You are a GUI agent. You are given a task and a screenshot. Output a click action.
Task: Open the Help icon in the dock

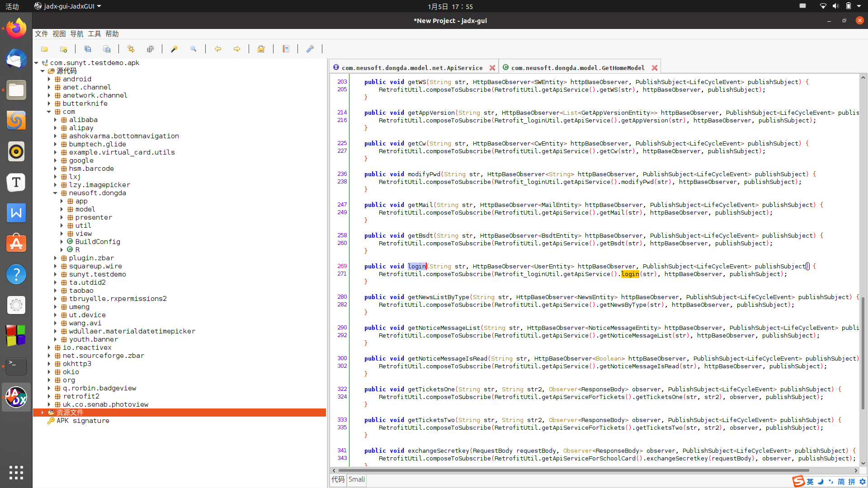point(16,274)
